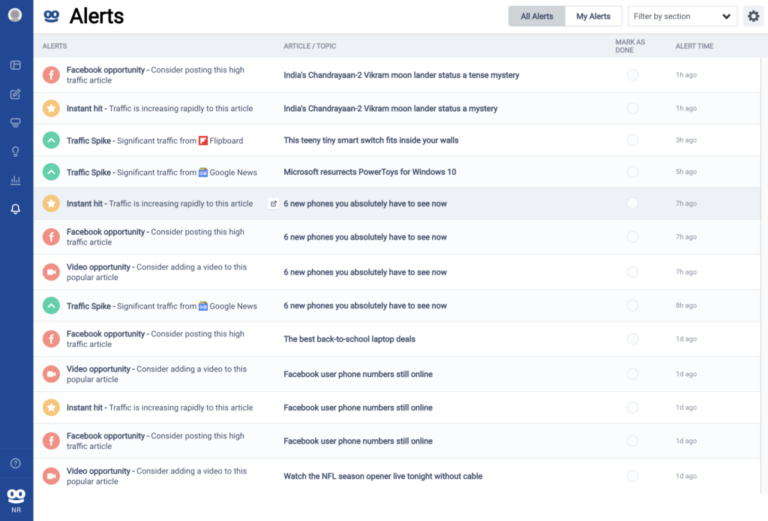Click the external link icon on the highlighted row
The height and width of the screenshot is (521, 768).
273,204
